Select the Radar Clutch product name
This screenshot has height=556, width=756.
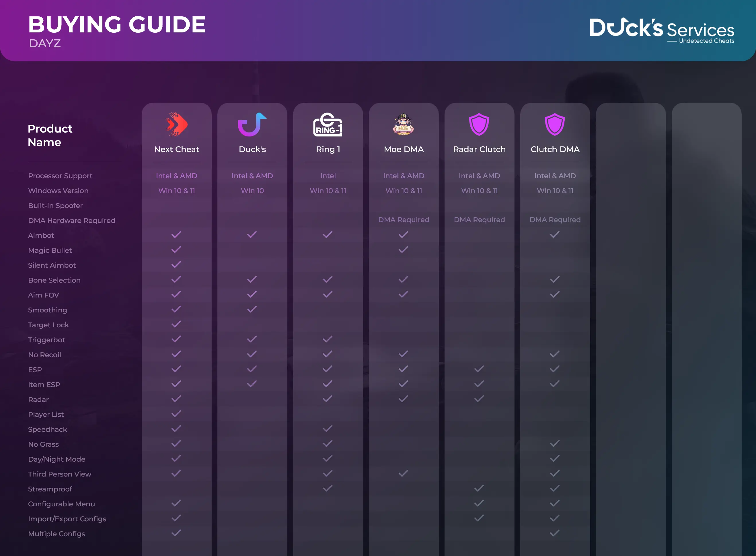coord(480,149)
